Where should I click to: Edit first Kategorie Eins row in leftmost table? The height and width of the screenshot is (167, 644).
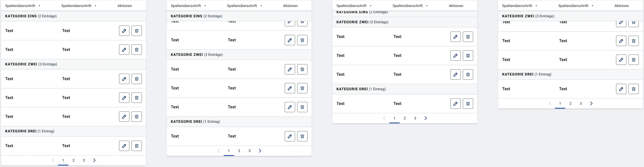coord(124,31)
